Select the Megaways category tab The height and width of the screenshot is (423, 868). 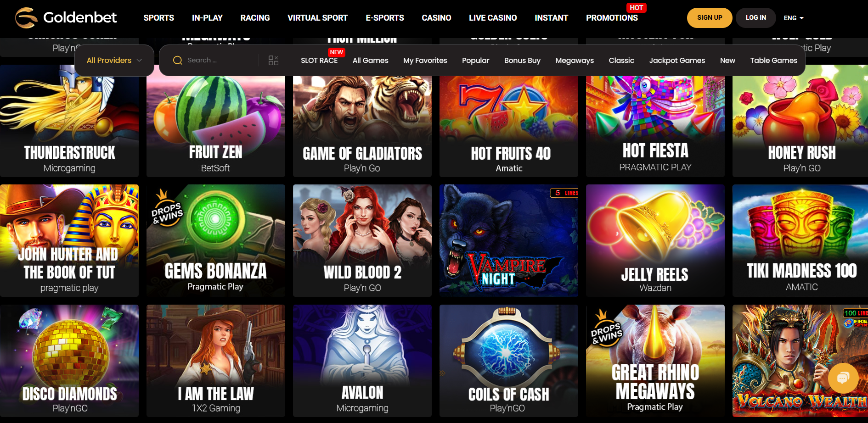575,60
